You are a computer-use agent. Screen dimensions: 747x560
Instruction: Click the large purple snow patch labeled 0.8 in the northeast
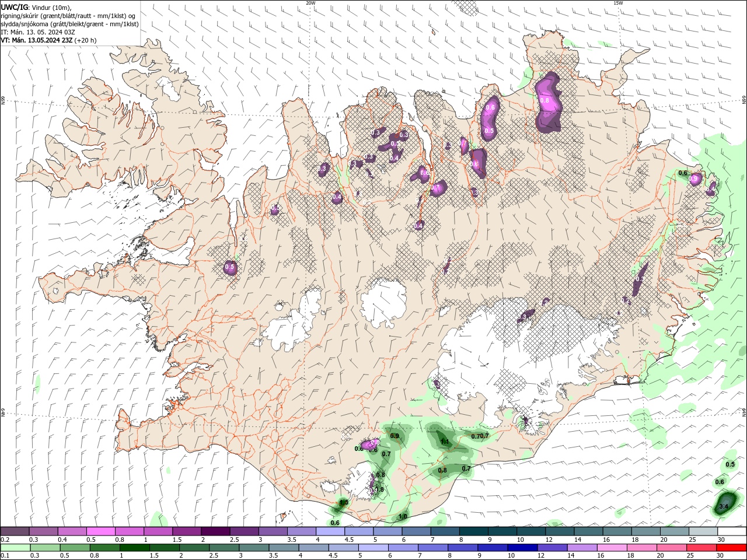(548, 103)
